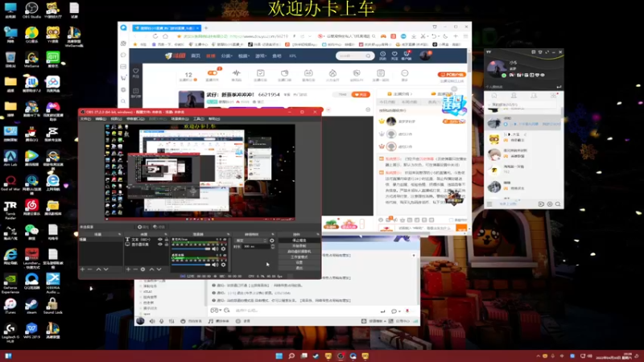Expand the Douyu Games nav dropdown
Image resolution: width=644 pixels, height=362 pixels.
tap(261, 56)
